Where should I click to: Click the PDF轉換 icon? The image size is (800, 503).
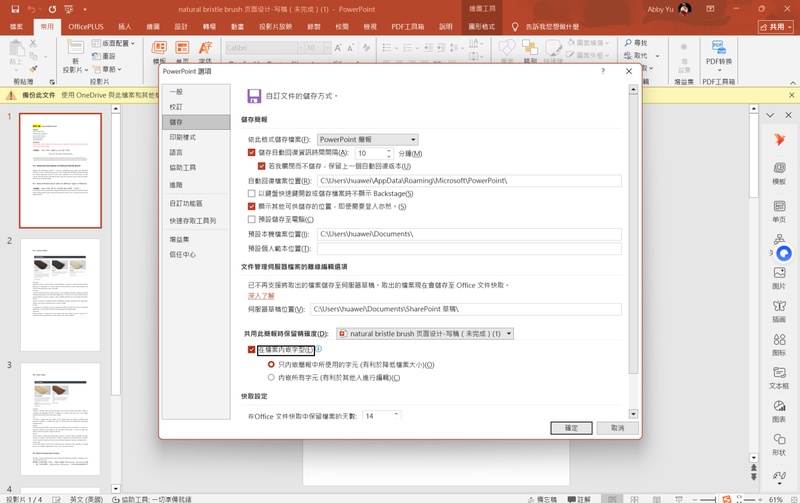point(719,47)
